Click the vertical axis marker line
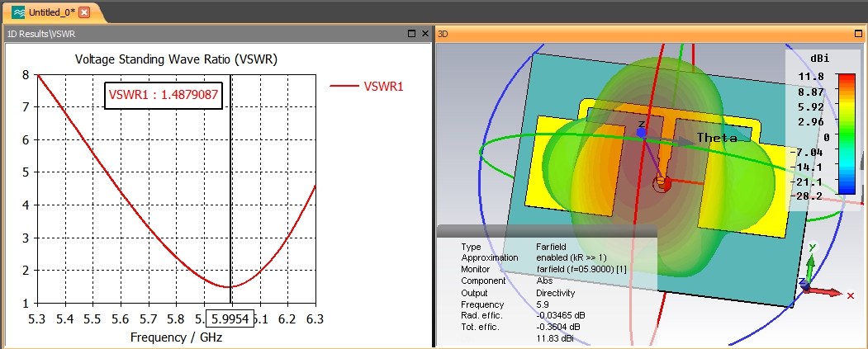 point(231,188)
